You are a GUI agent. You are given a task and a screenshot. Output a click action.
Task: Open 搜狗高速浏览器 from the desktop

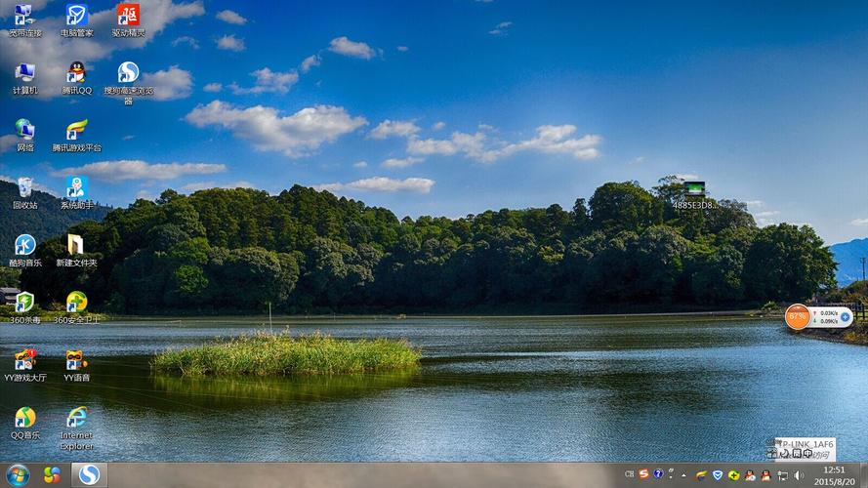[x=128, y=74]
